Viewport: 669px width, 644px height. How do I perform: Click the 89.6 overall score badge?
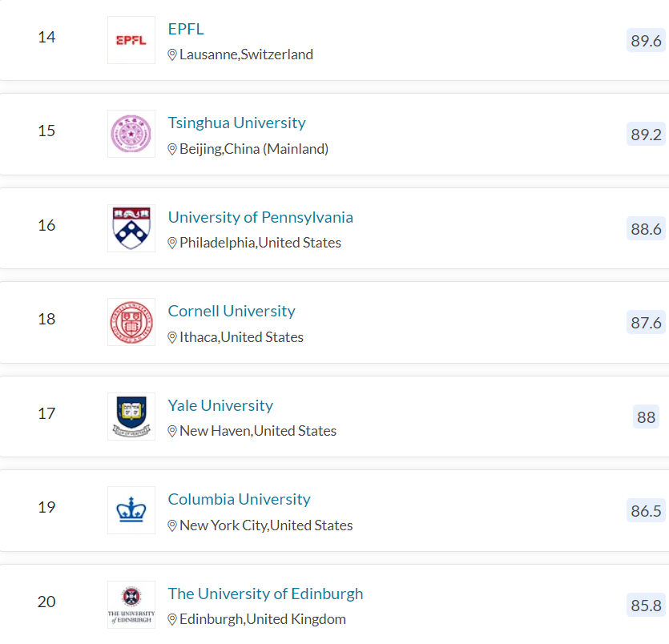(x=646, y=41)
